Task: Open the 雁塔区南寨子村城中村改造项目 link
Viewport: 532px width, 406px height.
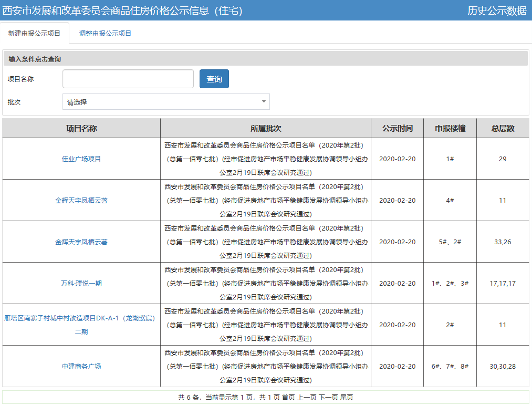Action: [x=80, y=325]
